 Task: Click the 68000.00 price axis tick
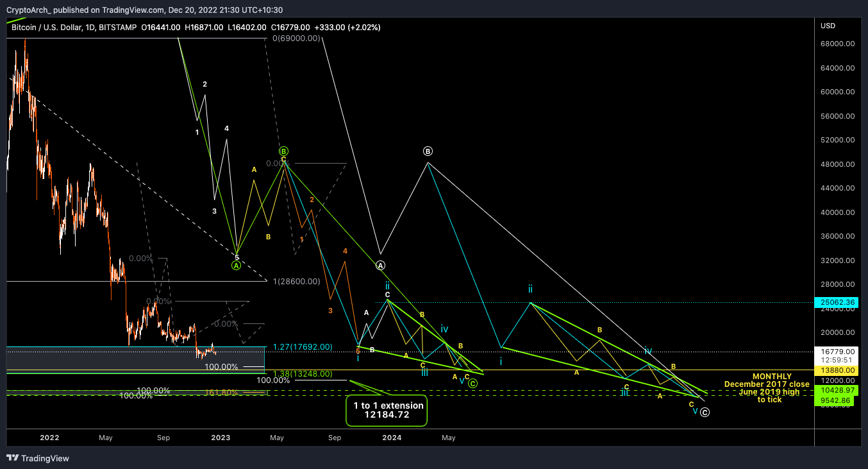(x=838, y=44)
